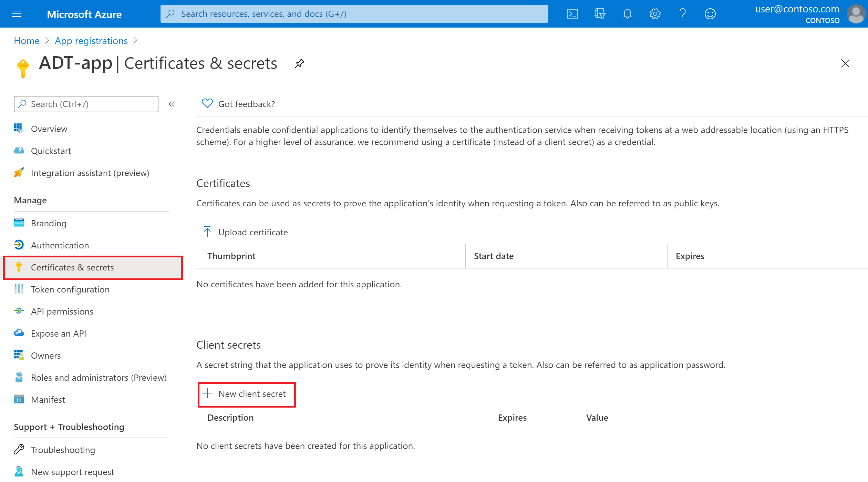Click the API permissions icon
The height and width of the screenshot is (482, 868).
[x=18, y=311]
